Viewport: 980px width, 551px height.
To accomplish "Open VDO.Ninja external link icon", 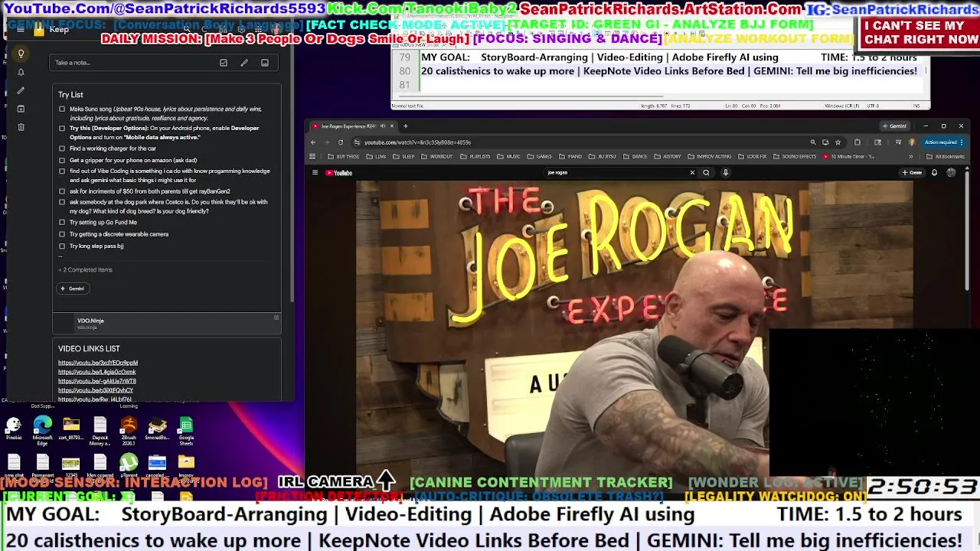I will coord(276,318).
